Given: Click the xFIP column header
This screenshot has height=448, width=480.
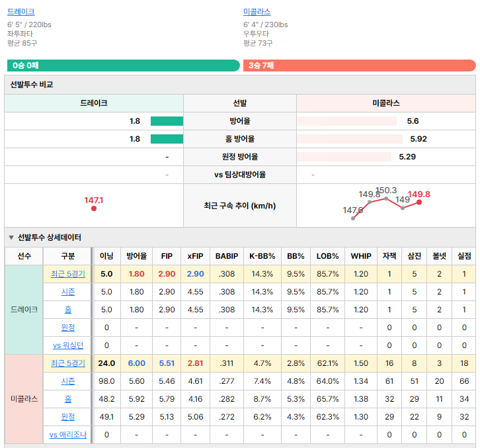Looking at the screenshot, I should (x=195, y=256).
